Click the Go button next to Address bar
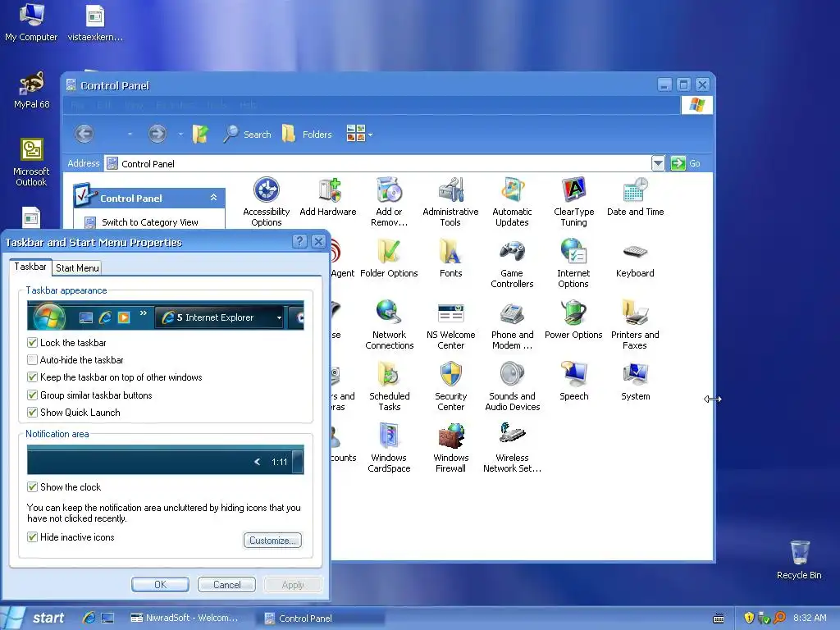The image size is (840, 630). tap(686, 163)
